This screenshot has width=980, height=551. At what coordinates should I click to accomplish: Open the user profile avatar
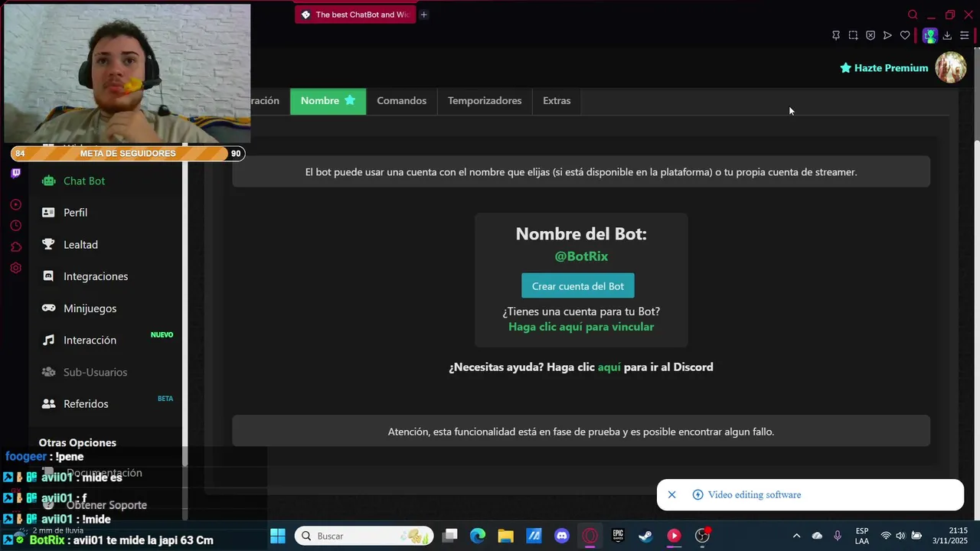pyautogui.click(x=951, y=67)
